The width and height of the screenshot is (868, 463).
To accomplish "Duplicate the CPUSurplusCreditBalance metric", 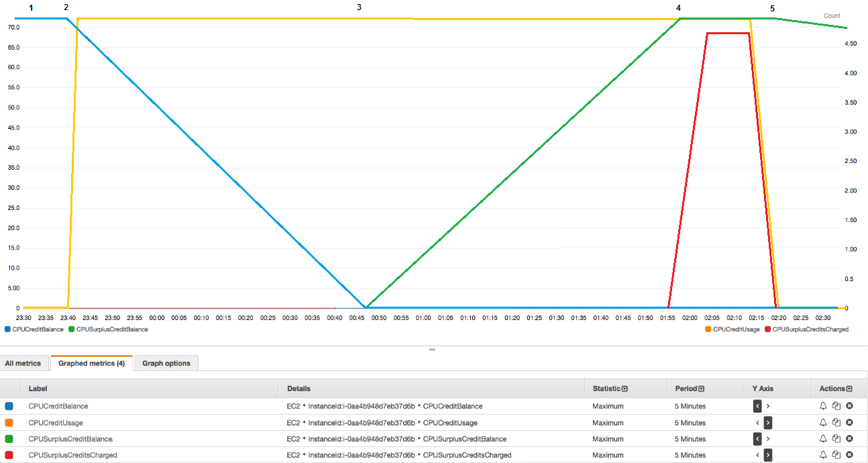I will pos(836,439).
